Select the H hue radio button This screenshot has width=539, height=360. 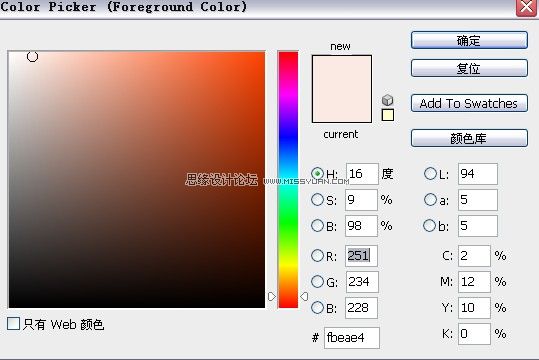(x=317, y=173)
